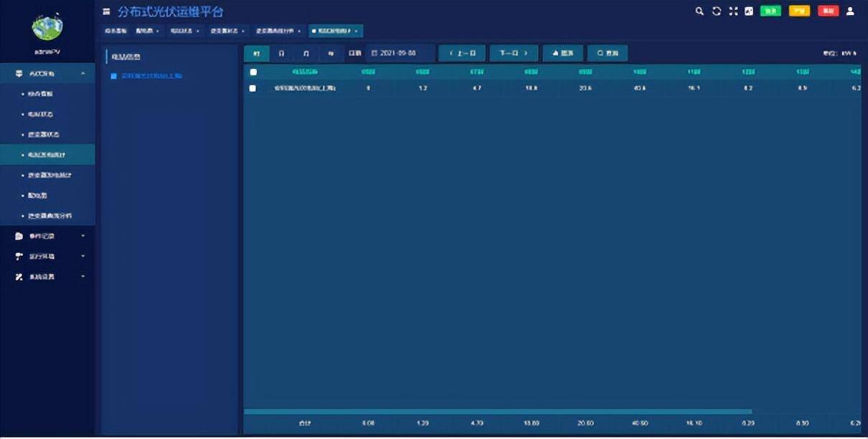Select the 月 (month) period tab
This screenshot has height=439, width=868.
point(306,54)
